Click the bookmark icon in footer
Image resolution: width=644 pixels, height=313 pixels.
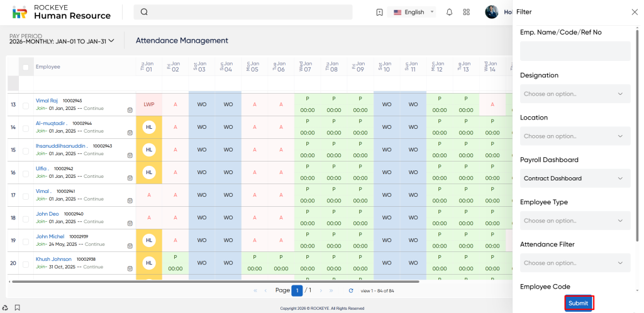tap(17, 307)
